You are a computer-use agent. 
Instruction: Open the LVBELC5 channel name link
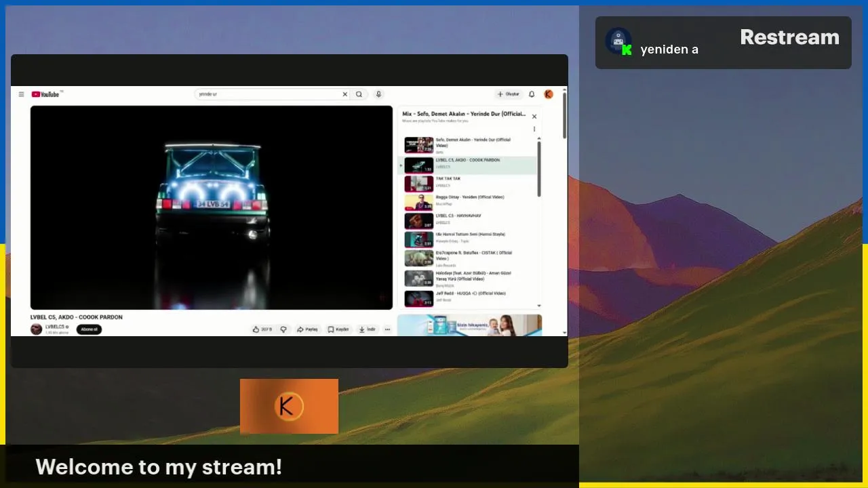pyautogui.click(x=56, y=327)
